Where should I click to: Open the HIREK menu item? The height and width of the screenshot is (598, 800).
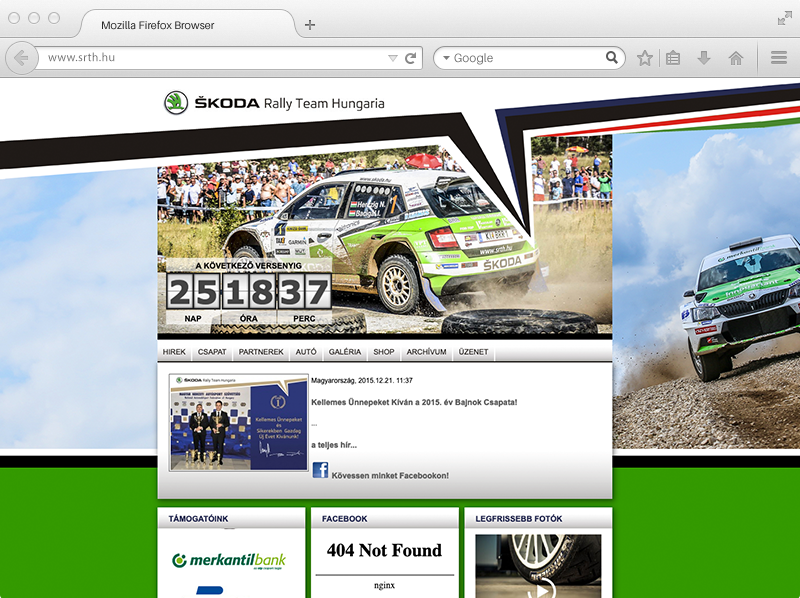(x=174, y=353)
